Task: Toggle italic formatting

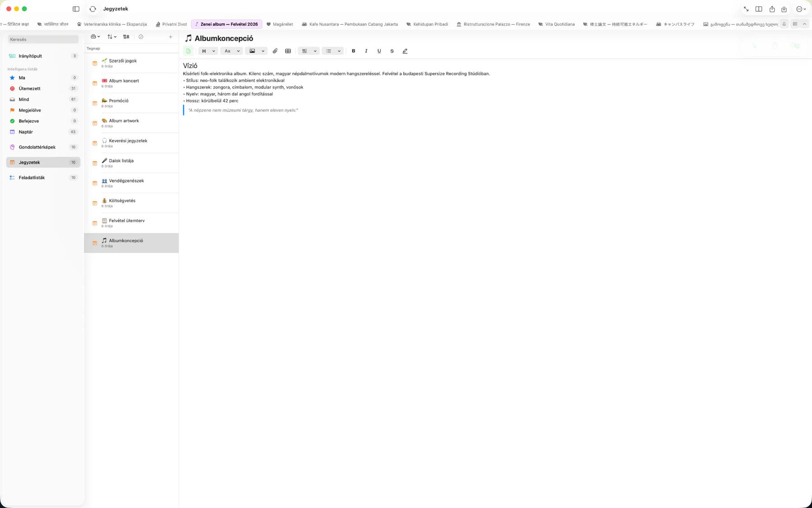Action: (366, 51)
